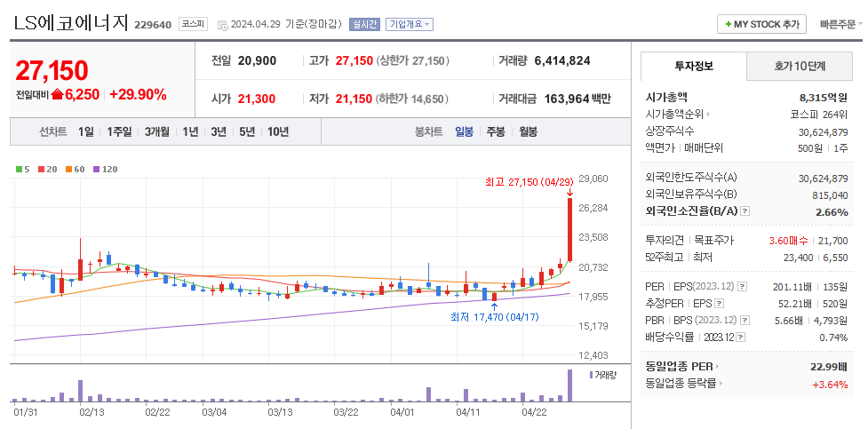Click the 최저 17,470 (04/17) chart marker
Image resolution: width=868 pixels, height=429 pixels.
tap(494, 317)
